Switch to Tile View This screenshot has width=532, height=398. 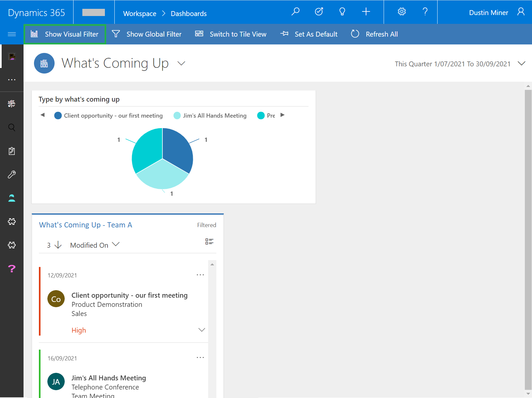(231, 34)
